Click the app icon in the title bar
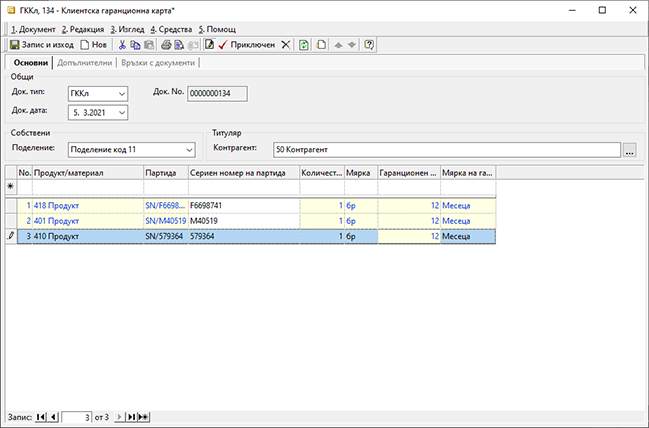The height and width of the screenshot is (428, 649). (11, 10)
